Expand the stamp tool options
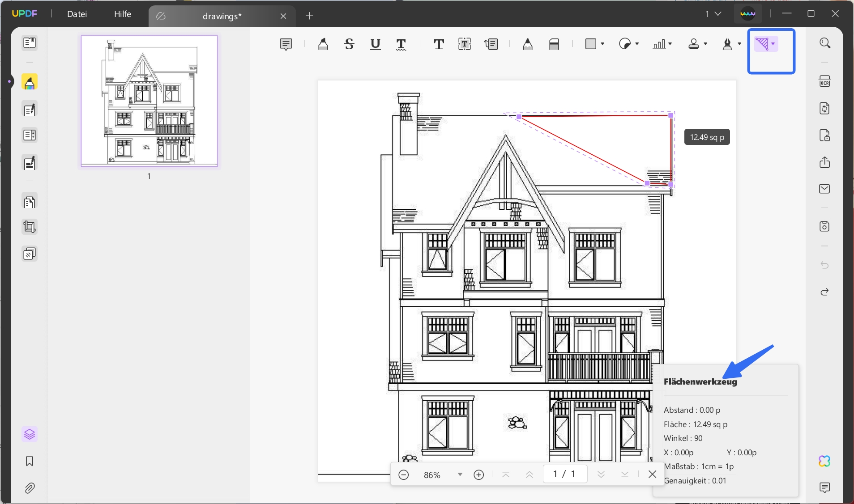 pyautogui.click(x=705, y=44)
